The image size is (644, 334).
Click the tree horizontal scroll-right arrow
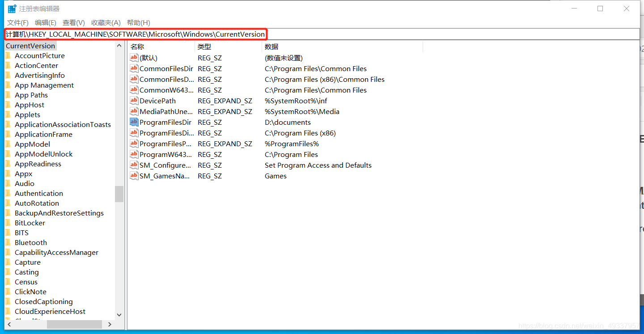(x=110, y=325)
